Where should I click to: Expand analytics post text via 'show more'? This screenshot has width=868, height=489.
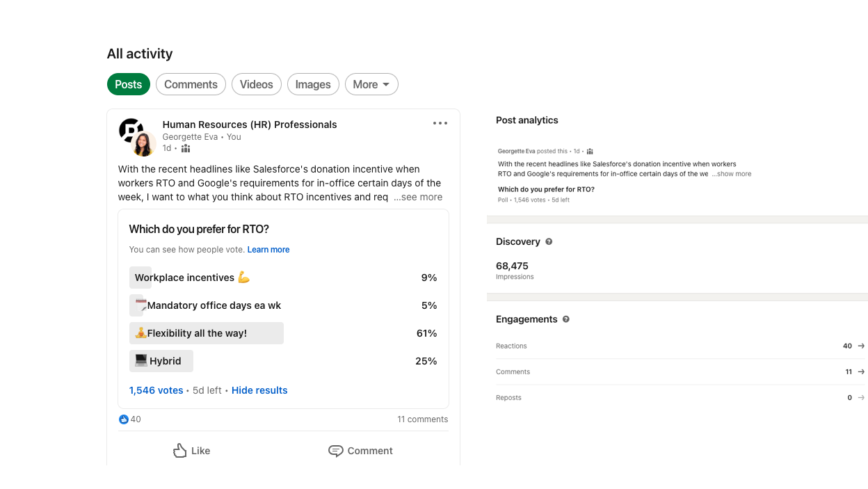point(732,174)
